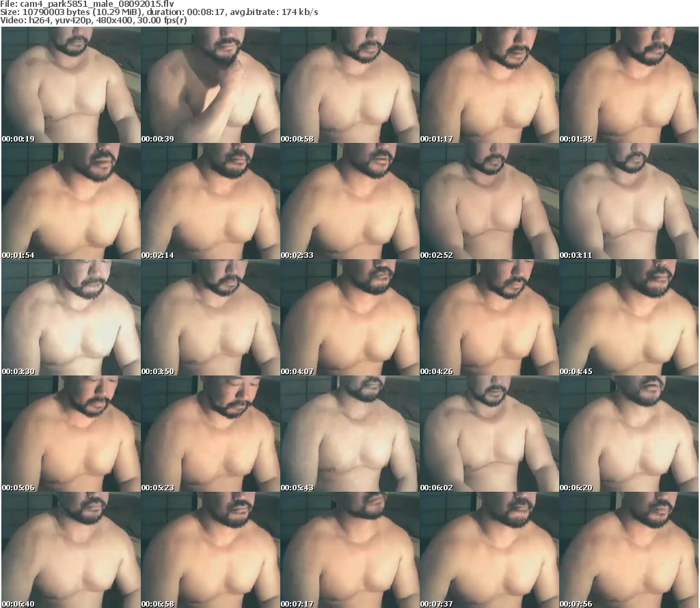Select the thumbnail timestamped 00:01:17
The width and height of the screenshot is (700, 608).
pos(489,85)
